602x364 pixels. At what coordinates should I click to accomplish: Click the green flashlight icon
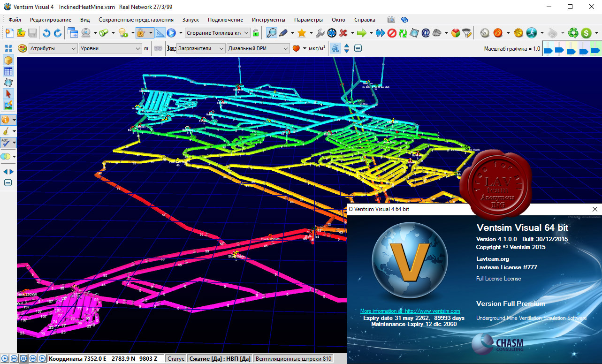[104, 33]
